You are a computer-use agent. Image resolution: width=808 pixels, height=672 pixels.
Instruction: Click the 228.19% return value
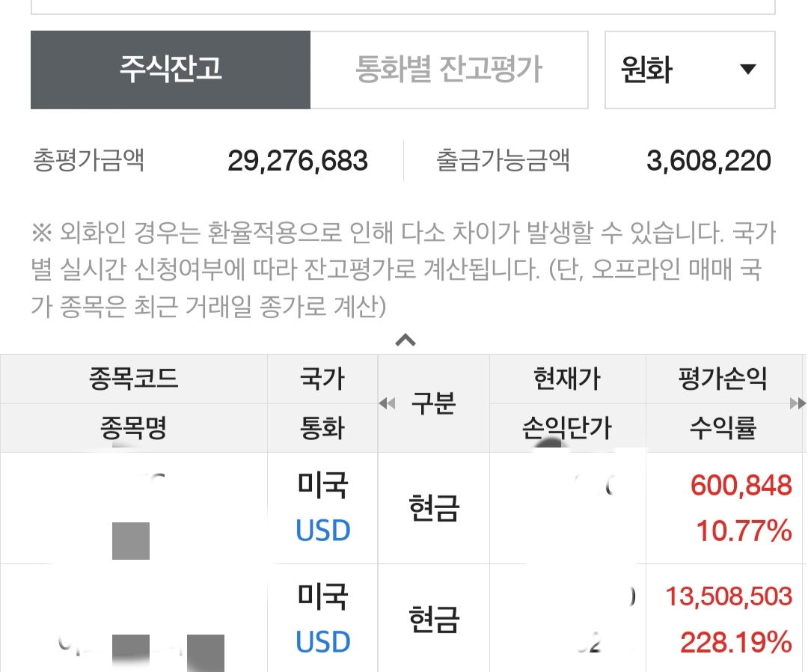click(x=735, y=642)
